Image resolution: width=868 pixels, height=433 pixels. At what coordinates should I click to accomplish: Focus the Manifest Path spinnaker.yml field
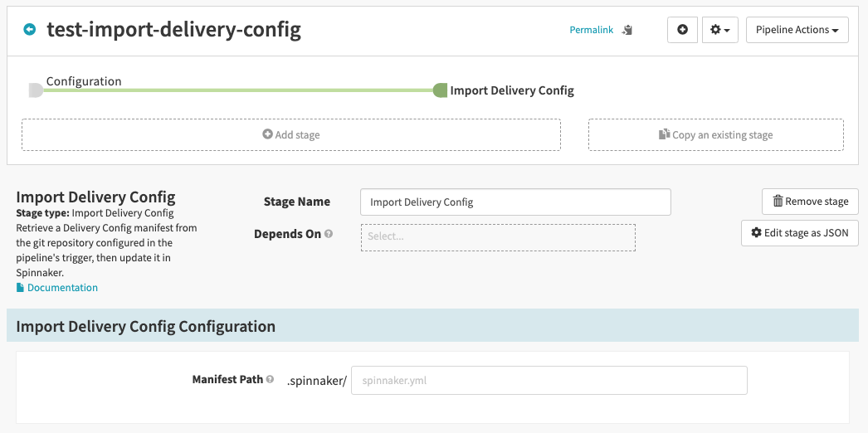(549, 380)
